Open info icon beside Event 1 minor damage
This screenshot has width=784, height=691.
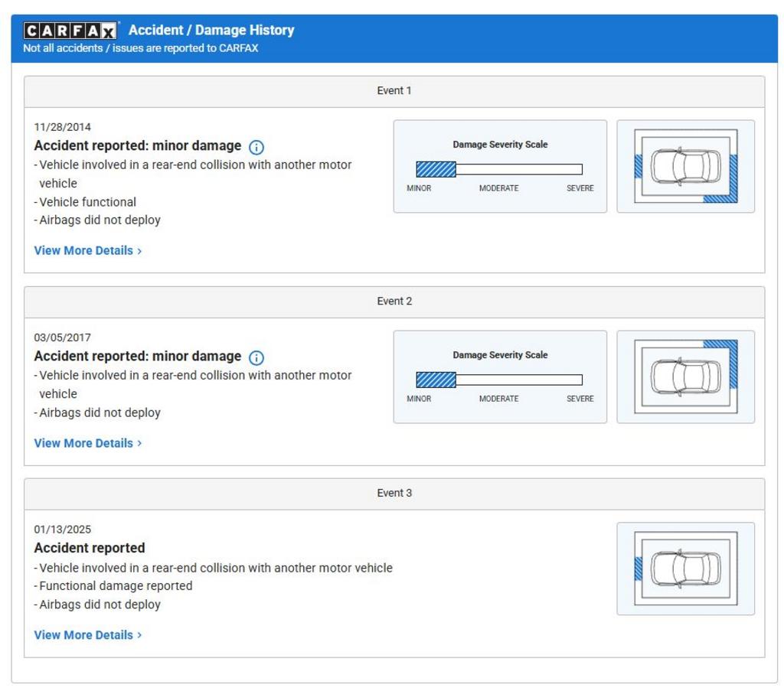coord(256,147)
